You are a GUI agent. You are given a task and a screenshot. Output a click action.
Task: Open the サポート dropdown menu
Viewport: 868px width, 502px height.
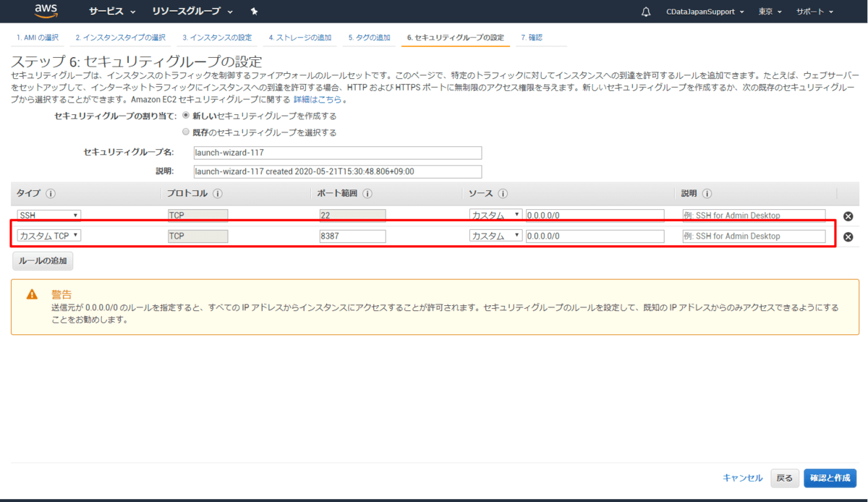(814, 12)
